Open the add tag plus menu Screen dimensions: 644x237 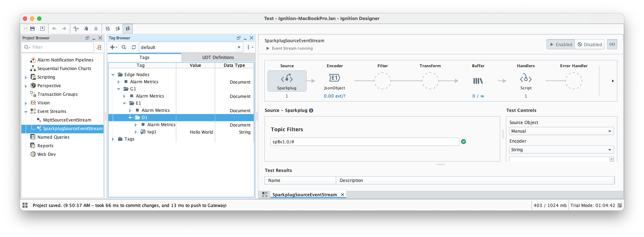[x=113, y=47]
